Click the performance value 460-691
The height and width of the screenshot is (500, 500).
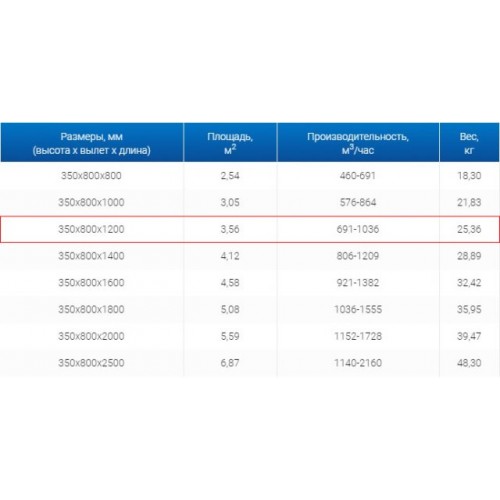pos(358,176)
